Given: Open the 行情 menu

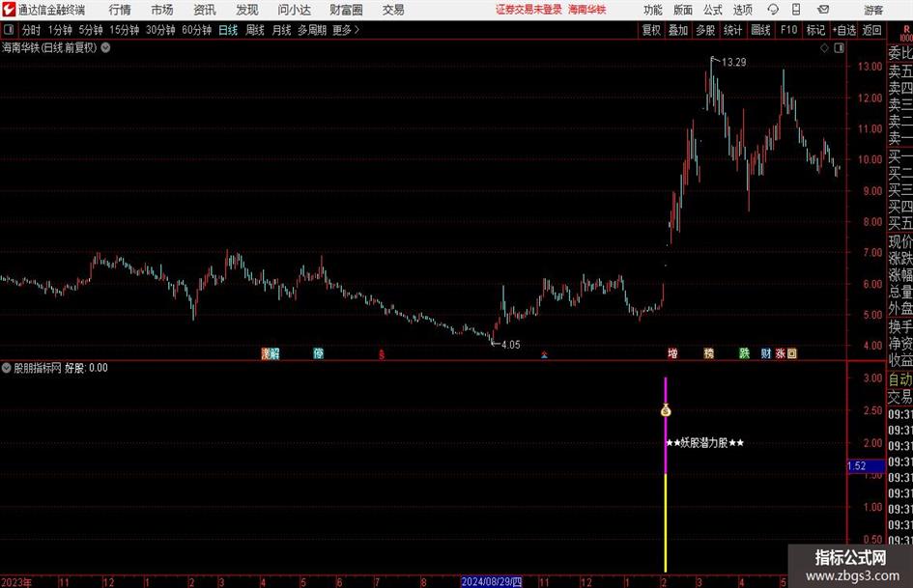Looking at the screenshot, I should click(x=120, y=10).
